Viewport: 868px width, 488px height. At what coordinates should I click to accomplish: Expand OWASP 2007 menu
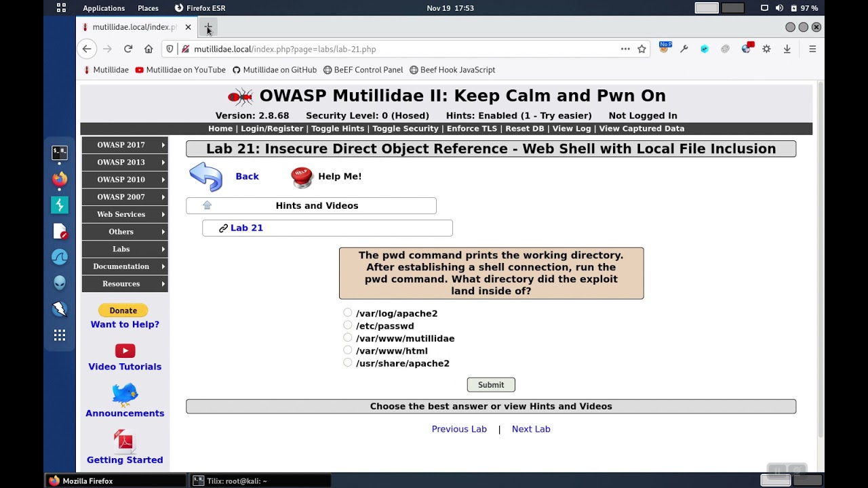[125, 197]
